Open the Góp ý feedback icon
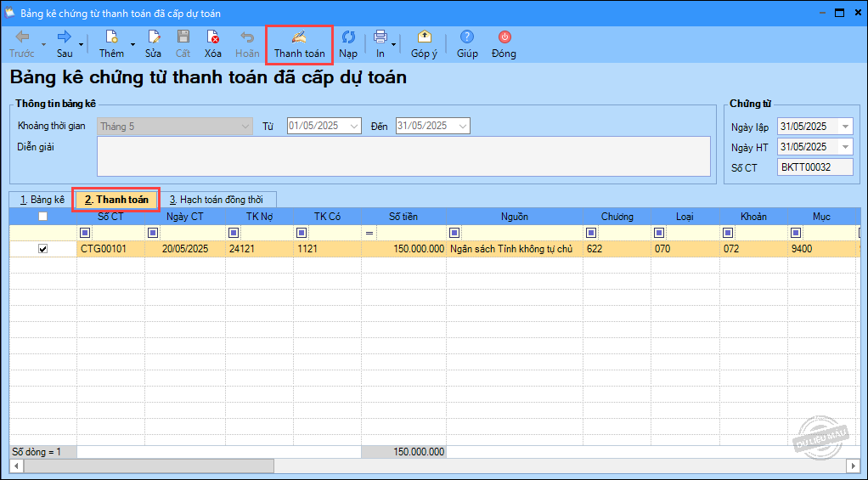Viewport: 868px width, 480px height. pos(424,37)
